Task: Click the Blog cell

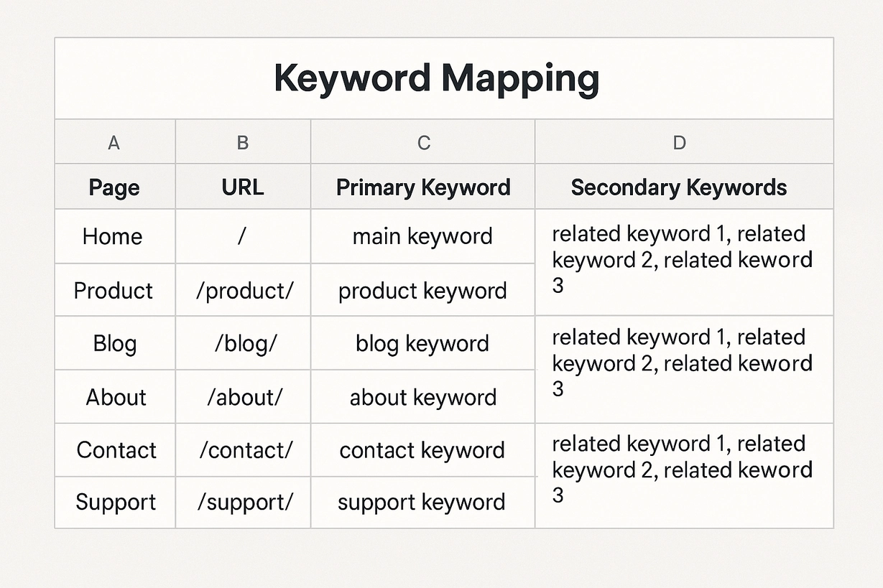Action: click(x=114, y=343)
